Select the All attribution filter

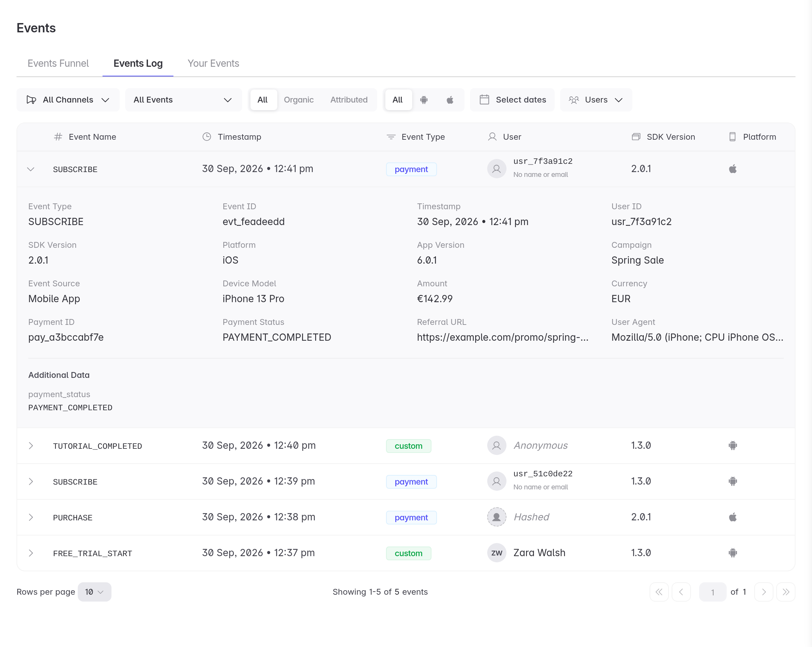(263, 100)
